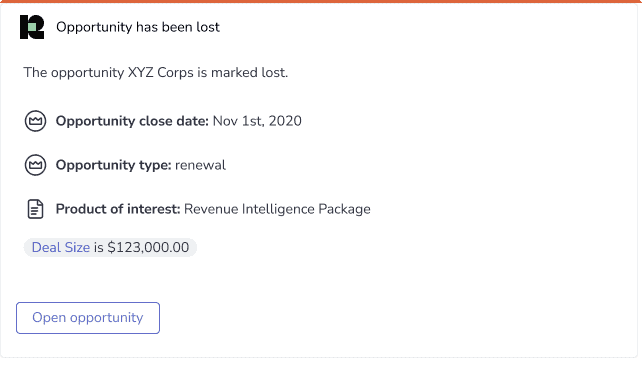
Task: Click the word 'is' in the deal pill
Action: 99,247
